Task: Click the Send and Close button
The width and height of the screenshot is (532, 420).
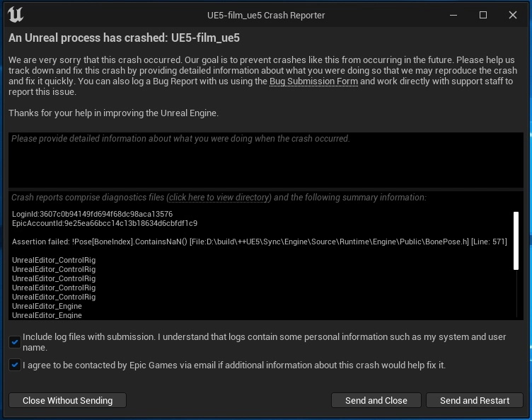Action: (x=376, y=400)
